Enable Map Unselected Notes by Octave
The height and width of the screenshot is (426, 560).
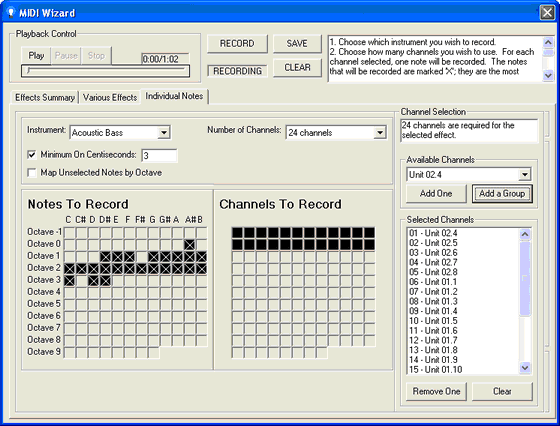[32, 173]
